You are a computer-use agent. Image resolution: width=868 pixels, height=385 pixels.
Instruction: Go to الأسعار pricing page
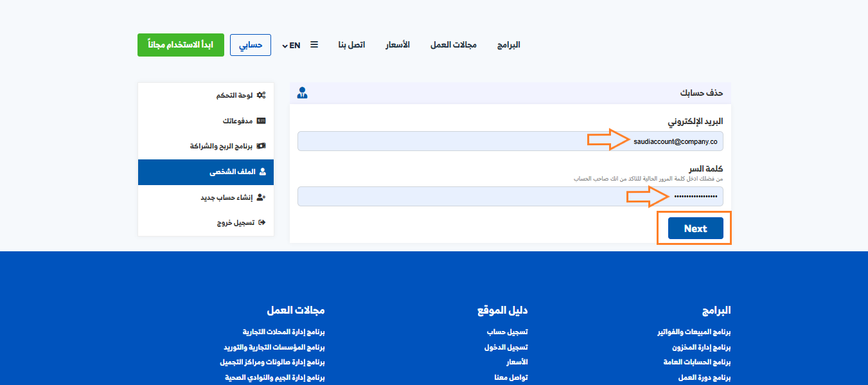[x=397, y=45]
